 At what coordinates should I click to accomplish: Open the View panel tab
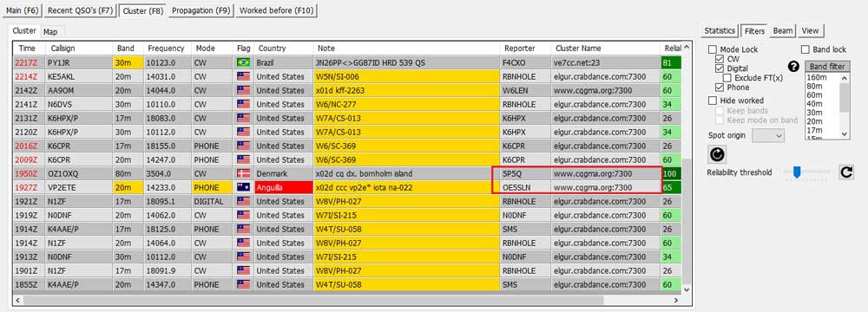point(810,31)
